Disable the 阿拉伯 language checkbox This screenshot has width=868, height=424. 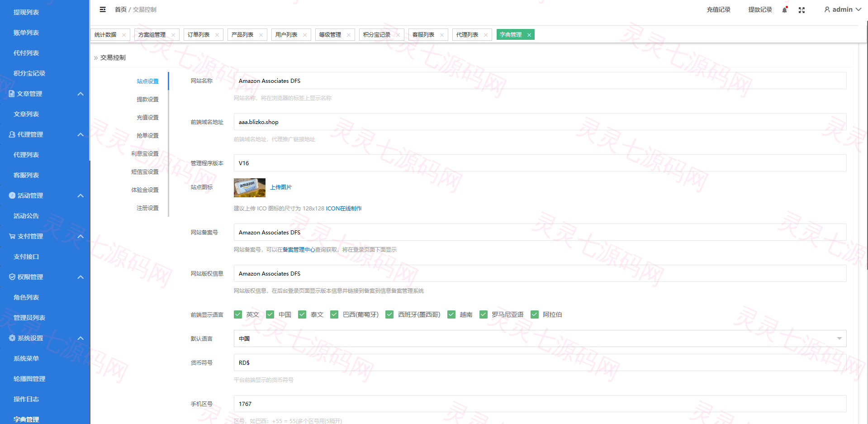coord(535,314)
